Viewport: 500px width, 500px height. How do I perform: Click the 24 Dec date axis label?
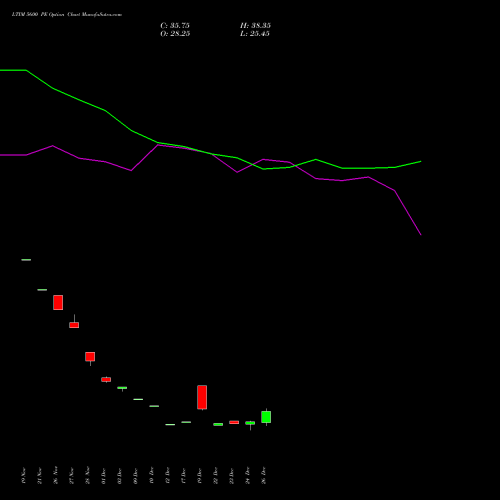248,475
